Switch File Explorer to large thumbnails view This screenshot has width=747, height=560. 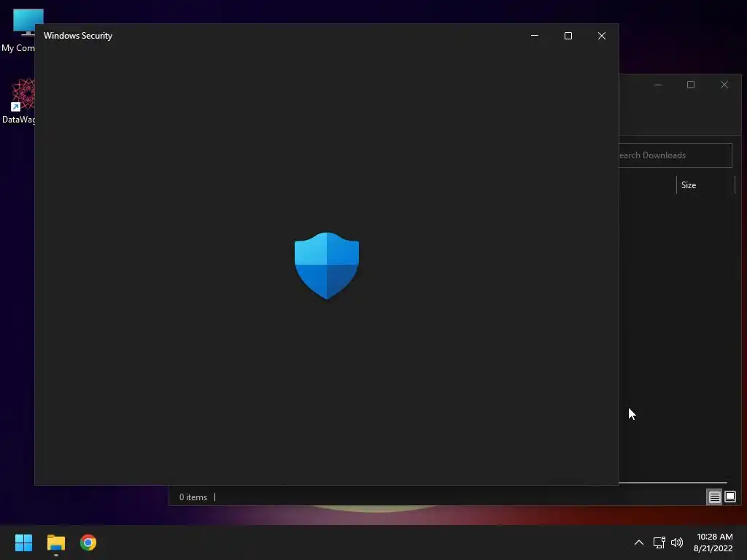tap(729, 497)
